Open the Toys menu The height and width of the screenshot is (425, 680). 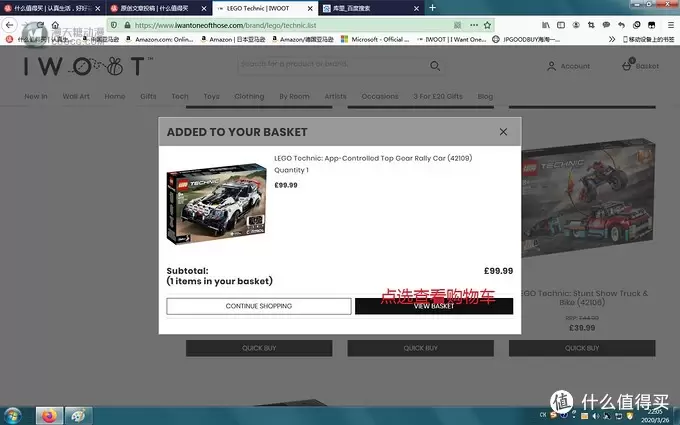(x=212, y=96)
